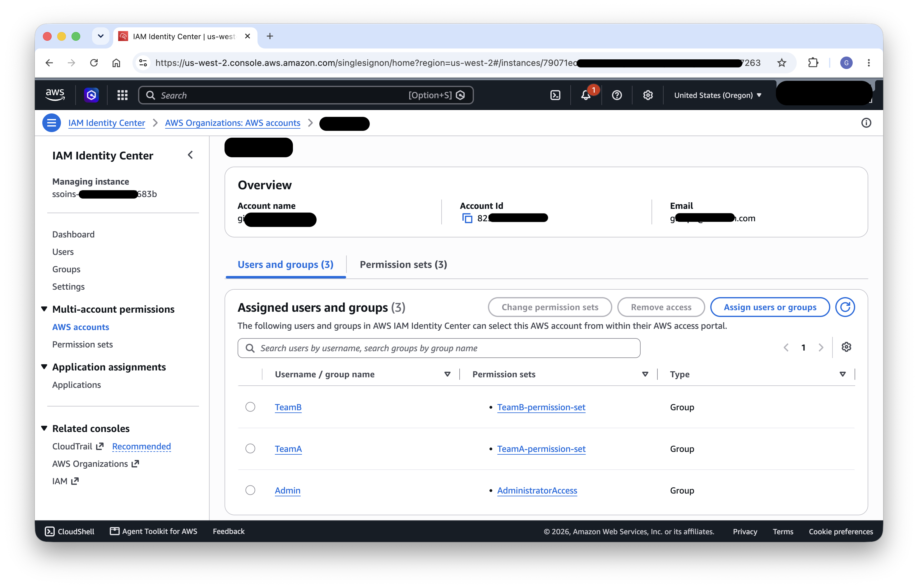The width and height of the screenshot is (918, 588).
Task: Open CloudTrail related console link
Action: [77, 446]
